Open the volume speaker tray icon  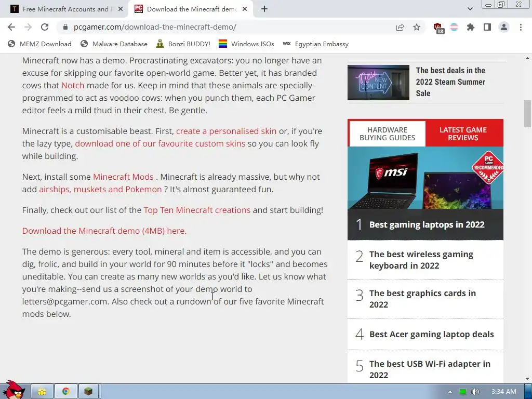pyautogui.click(x=475, y=392)
